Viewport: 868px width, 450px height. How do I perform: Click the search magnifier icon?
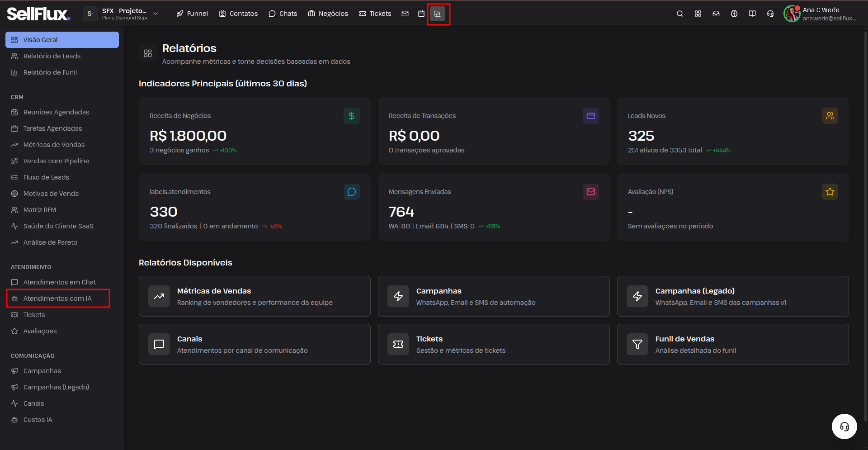679,14
